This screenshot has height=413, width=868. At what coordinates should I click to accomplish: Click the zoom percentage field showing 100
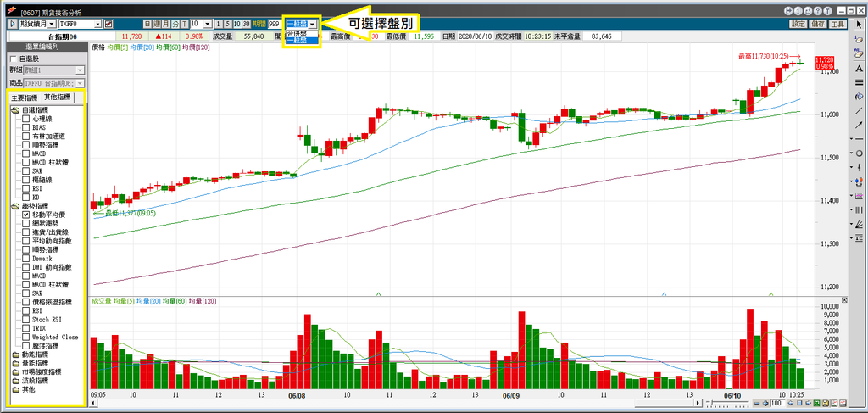[x=779, y=403]
